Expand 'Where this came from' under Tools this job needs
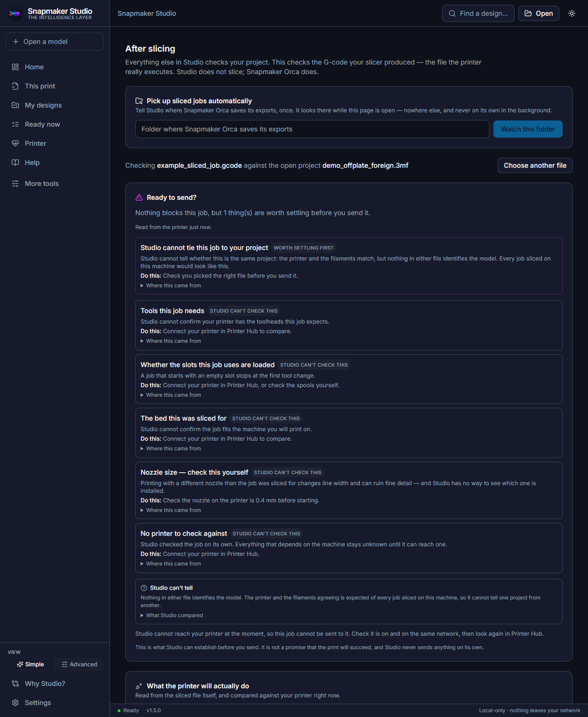The image size is (588, 717). 171,341
